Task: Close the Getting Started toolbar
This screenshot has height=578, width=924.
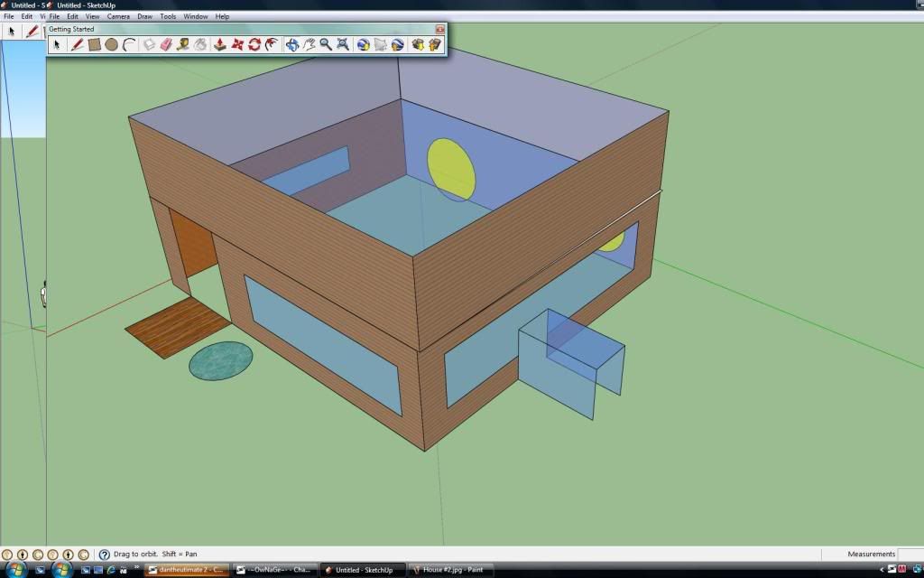Action: tap(439, 29)
